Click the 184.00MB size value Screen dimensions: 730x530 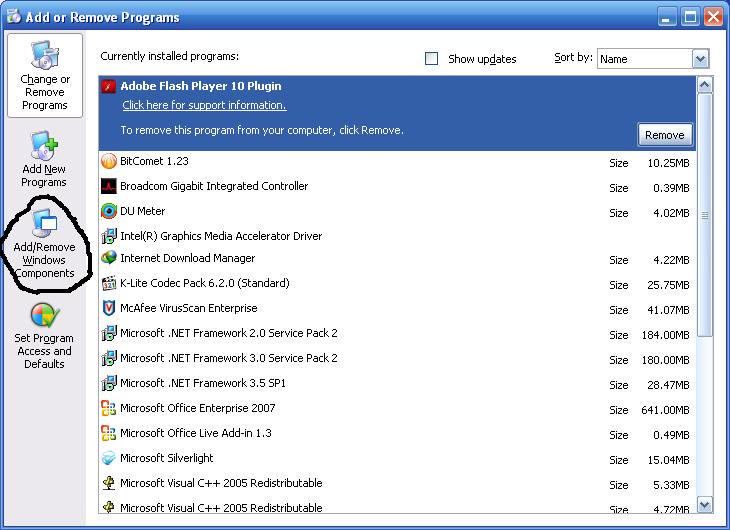pyautogui.click(x=665, y=335)
